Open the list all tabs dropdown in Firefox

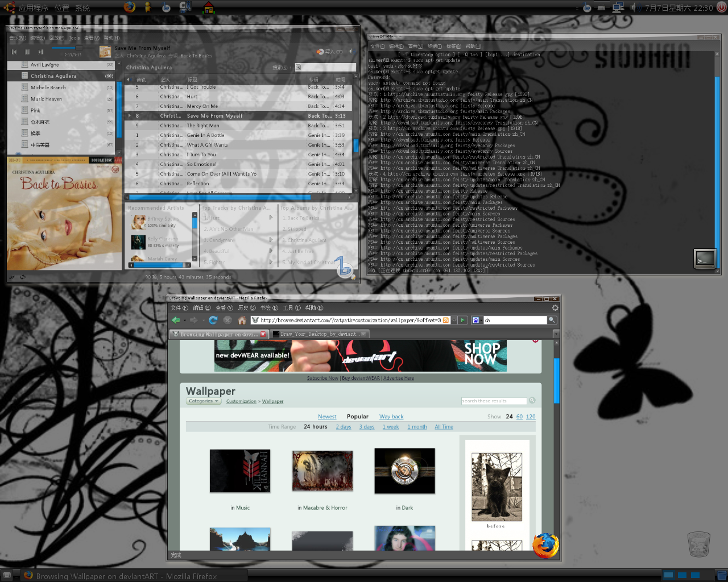[556, 334]
